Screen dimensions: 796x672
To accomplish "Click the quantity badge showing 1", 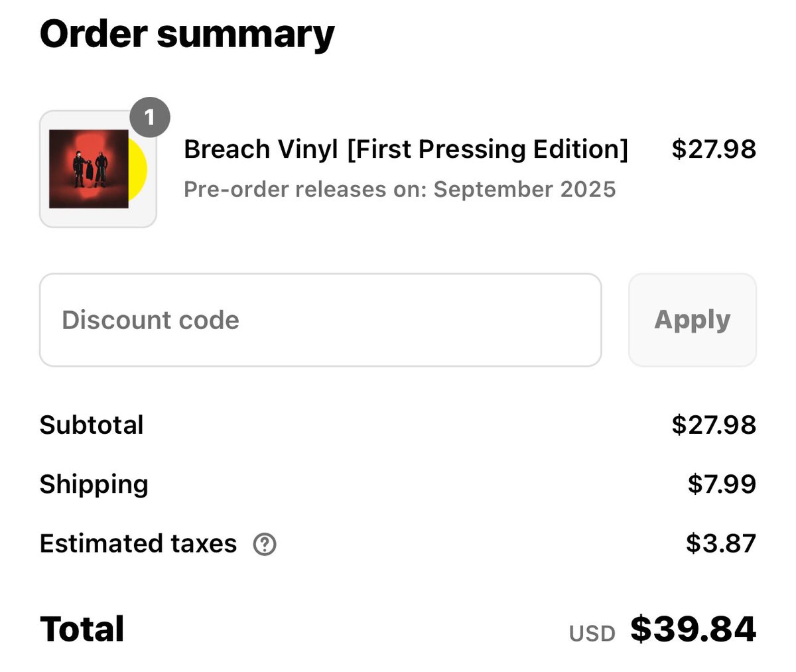I will point(149,117).
